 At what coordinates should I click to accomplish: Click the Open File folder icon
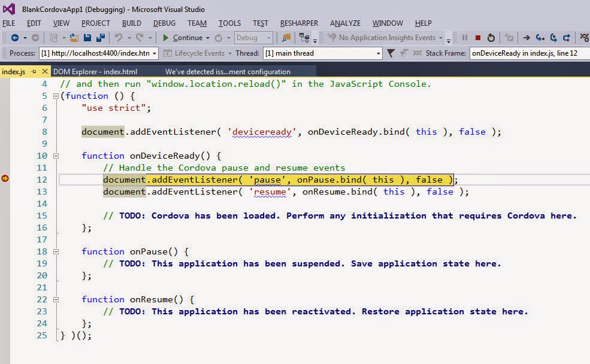pyautogui.click(x=74, y=38)
